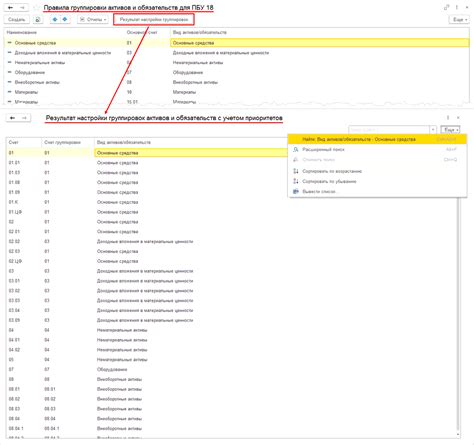This screenshot has height=445, width=474.
Task: Click the forward arrow in the lower window
Action: click(24, 118)
